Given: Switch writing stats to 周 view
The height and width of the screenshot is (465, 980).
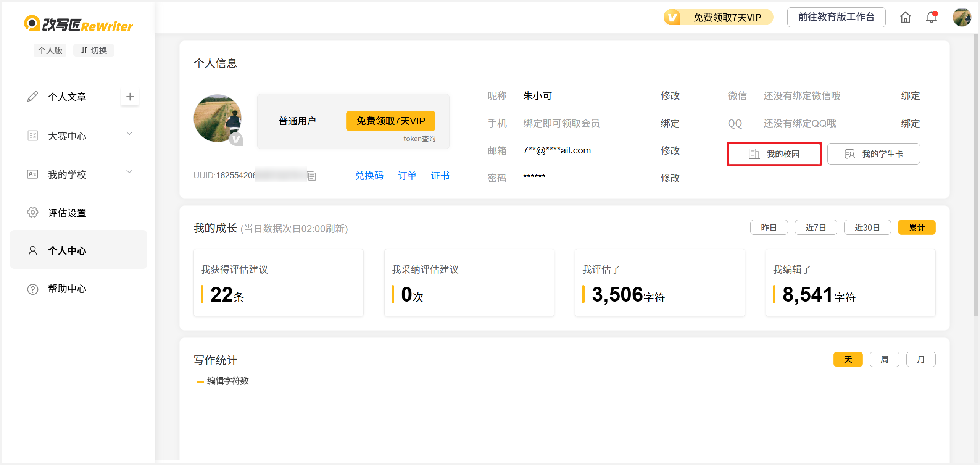Looking at the screenshot, I should click(x=884, y=359).
